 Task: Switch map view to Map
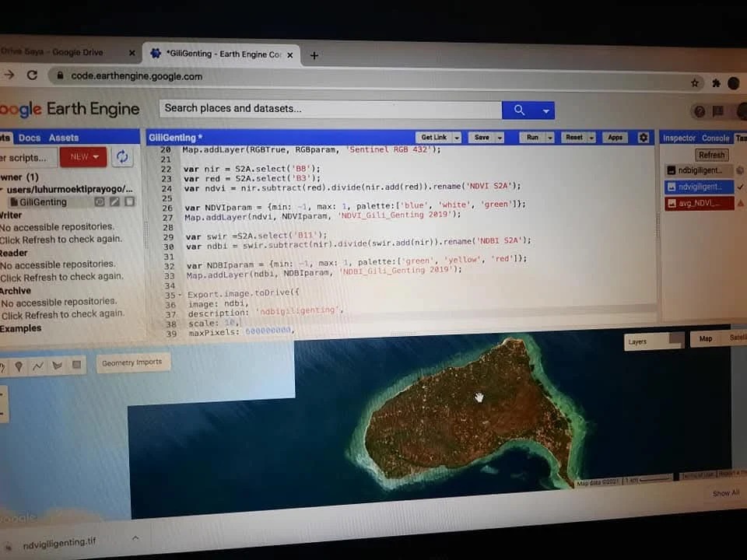(706, 338)
